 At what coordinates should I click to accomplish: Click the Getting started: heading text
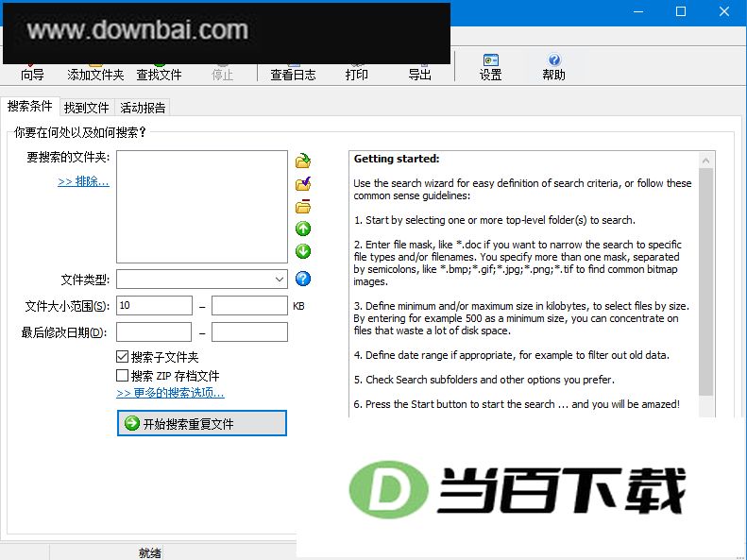pyautogui.click(x=397, y=159)
